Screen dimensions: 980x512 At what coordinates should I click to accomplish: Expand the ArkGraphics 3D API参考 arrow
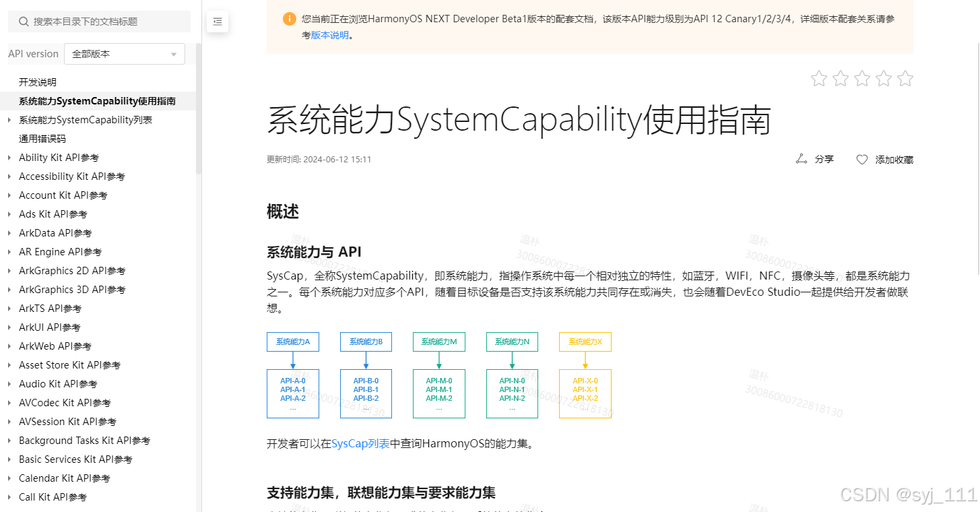click(9, 290)
